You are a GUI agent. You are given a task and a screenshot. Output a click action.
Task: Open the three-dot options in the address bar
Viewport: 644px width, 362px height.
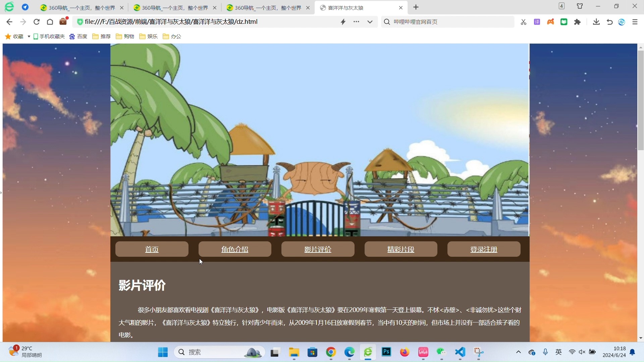pyautogui.click(x=356, y=22)
